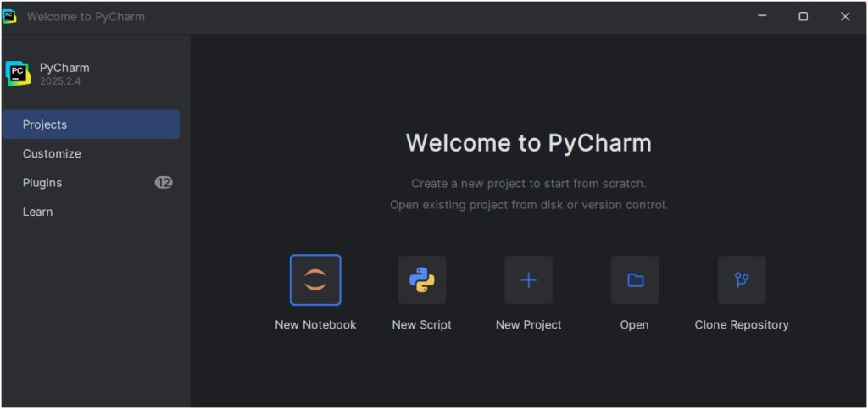The image size is (868, 409).
Task: Click the "New Script" text label
Action: 422,325
